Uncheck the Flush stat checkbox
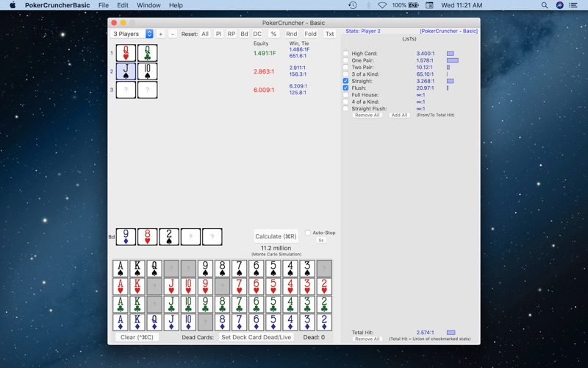 coord(345,88)
